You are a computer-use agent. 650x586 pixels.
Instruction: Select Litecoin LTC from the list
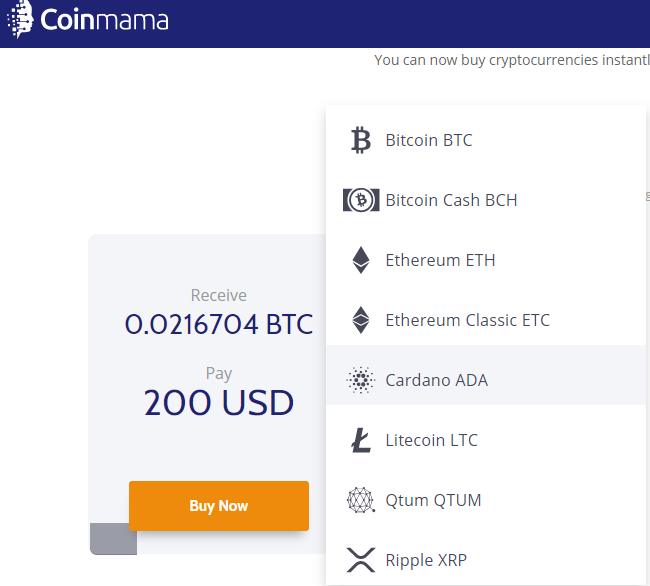click(x=431, y=440)
